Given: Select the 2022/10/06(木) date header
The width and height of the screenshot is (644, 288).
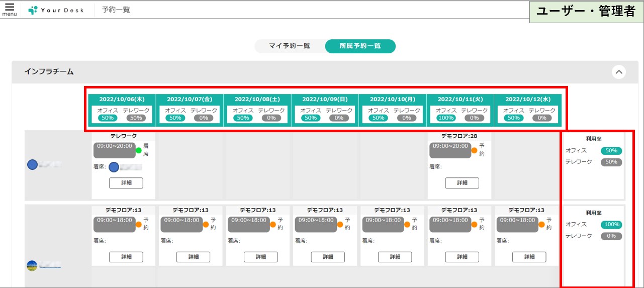Looking at the screenshot, I should pos(122,99).
